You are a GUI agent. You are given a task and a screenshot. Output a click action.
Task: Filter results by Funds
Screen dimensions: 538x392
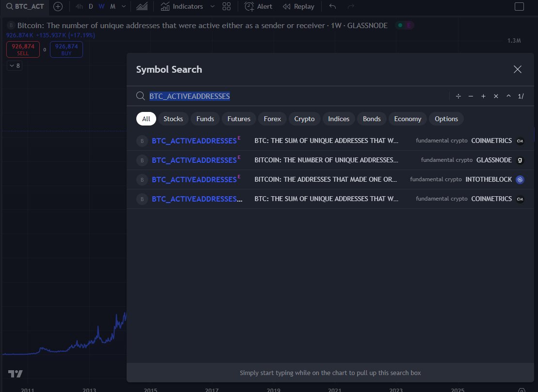[205, 119]
